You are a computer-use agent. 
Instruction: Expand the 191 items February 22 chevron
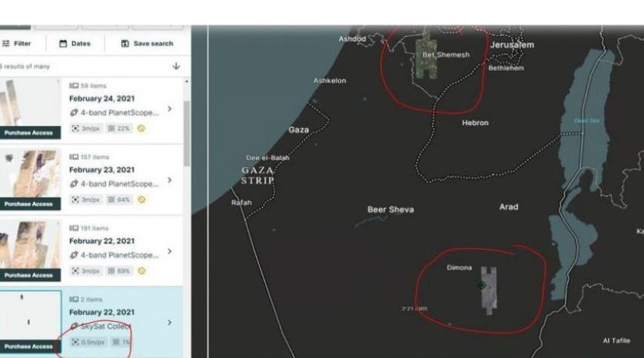pos(169,251)
